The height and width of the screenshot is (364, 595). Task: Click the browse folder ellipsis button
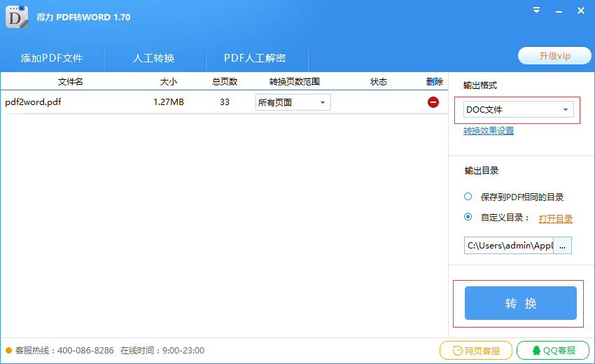tap(562, 246)
